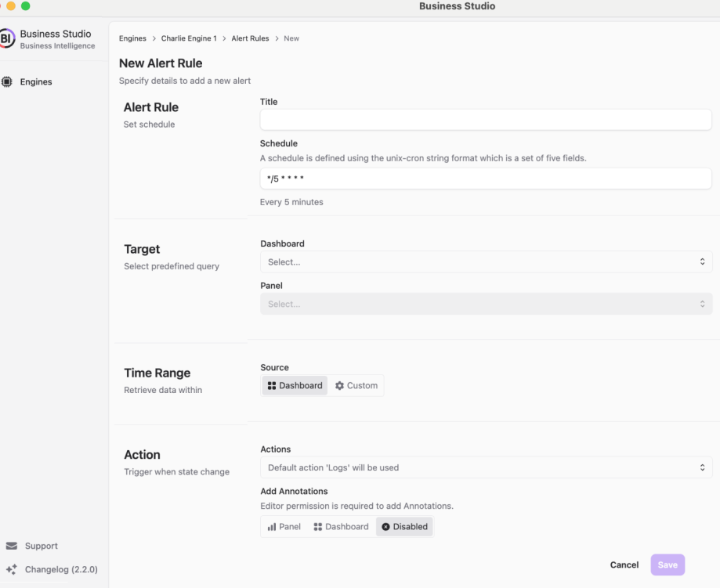Screen dimensions: 720x588
Task: Open Engines in the sidebar
Action: click(36, 81)
